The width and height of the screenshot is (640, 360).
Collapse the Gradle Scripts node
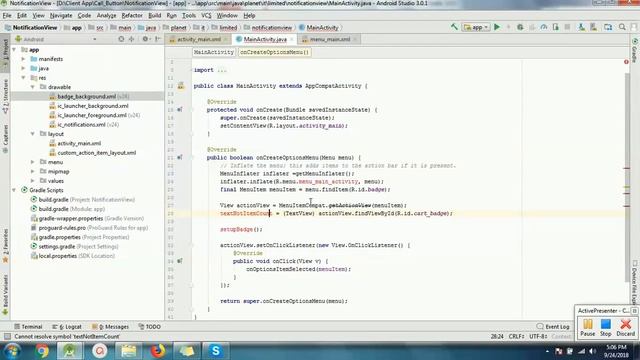[15, 190]
